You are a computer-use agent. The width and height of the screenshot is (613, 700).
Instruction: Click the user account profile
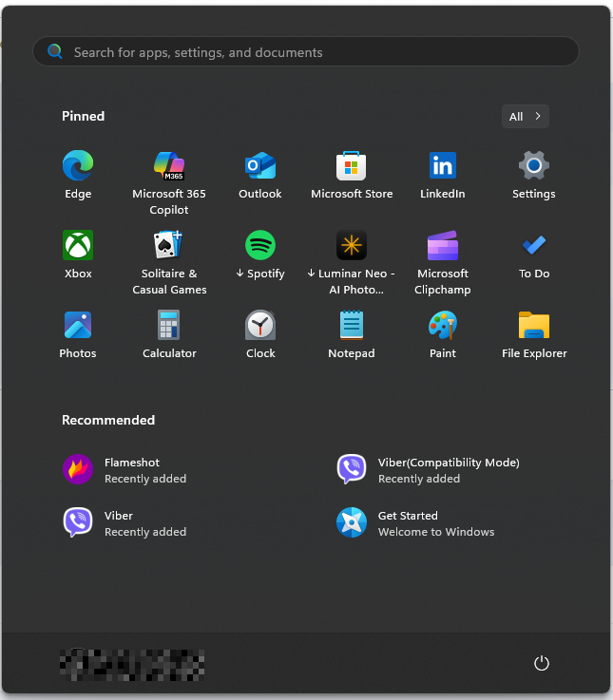click(132, 665)
